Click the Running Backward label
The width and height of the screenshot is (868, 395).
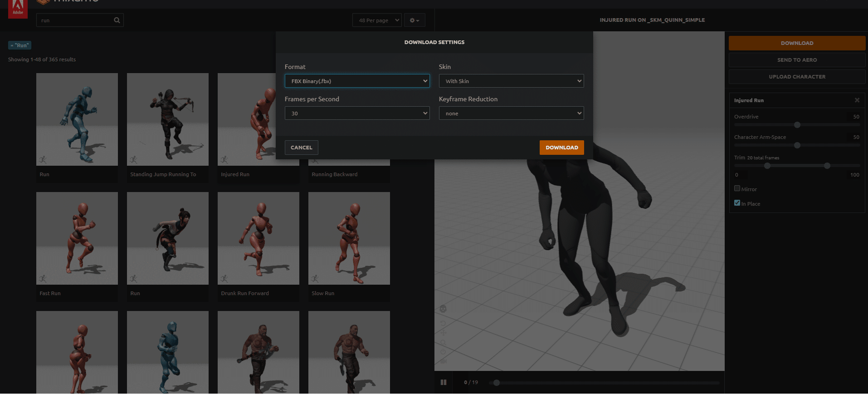pyautogui.click(x=335, y=174)
